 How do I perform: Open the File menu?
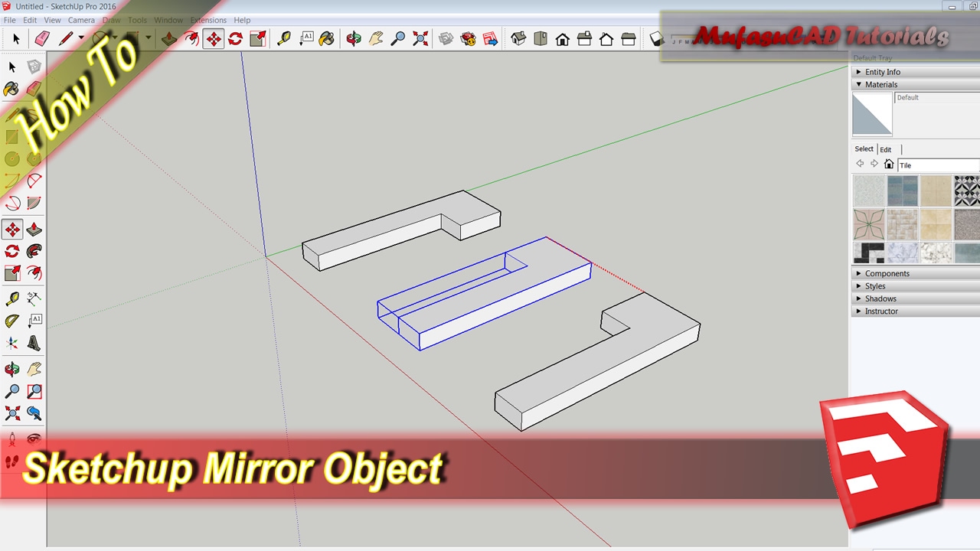tap(10, 20)
